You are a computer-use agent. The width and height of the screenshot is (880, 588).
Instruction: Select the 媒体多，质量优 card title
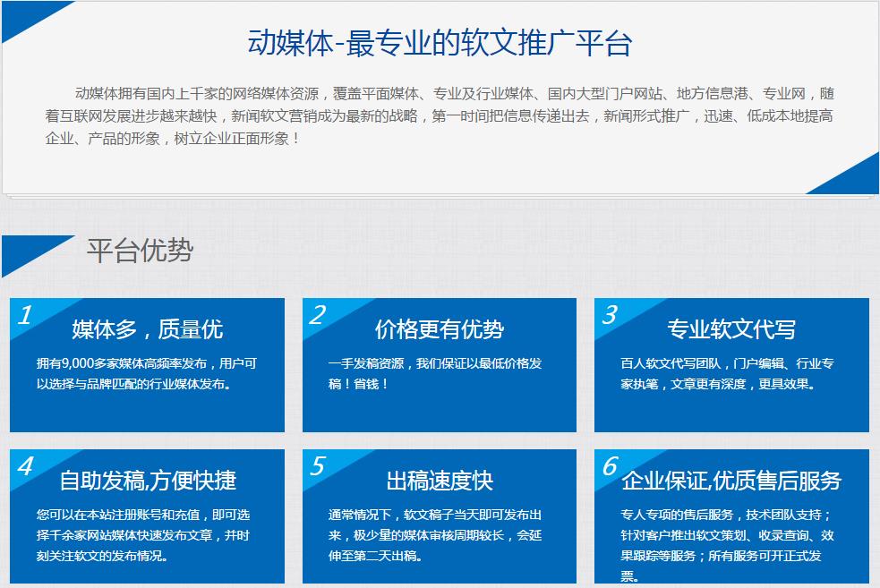click(x=147, y=329)
